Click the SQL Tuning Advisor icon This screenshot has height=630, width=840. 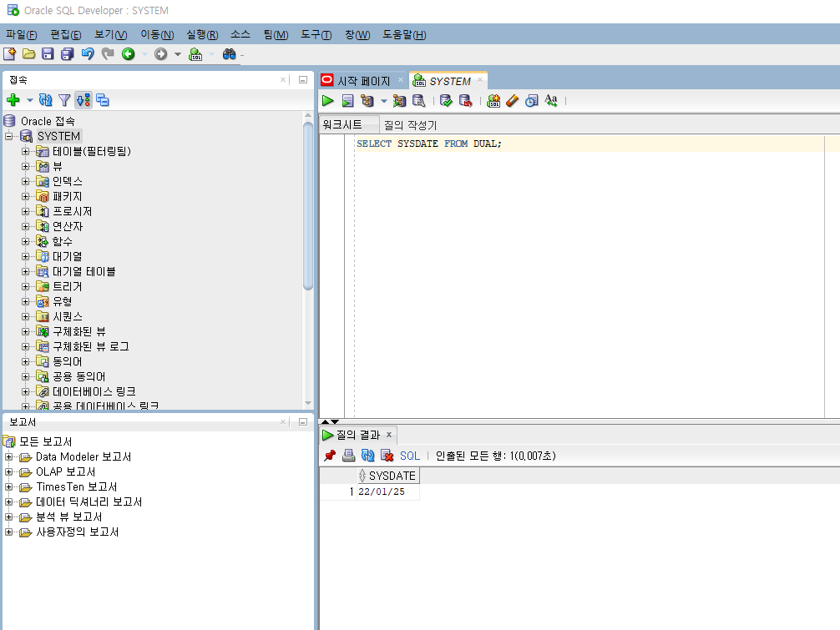(419, 101)
